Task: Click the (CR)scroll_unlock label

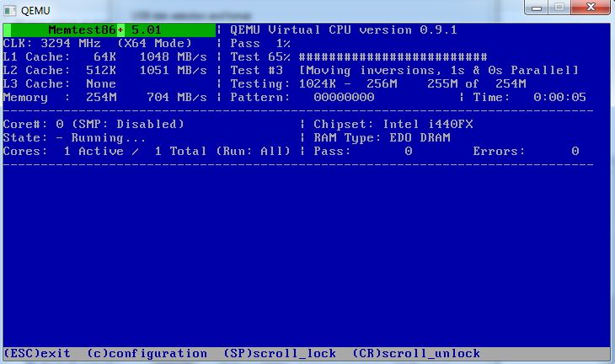Action: (x=416, y=353)
